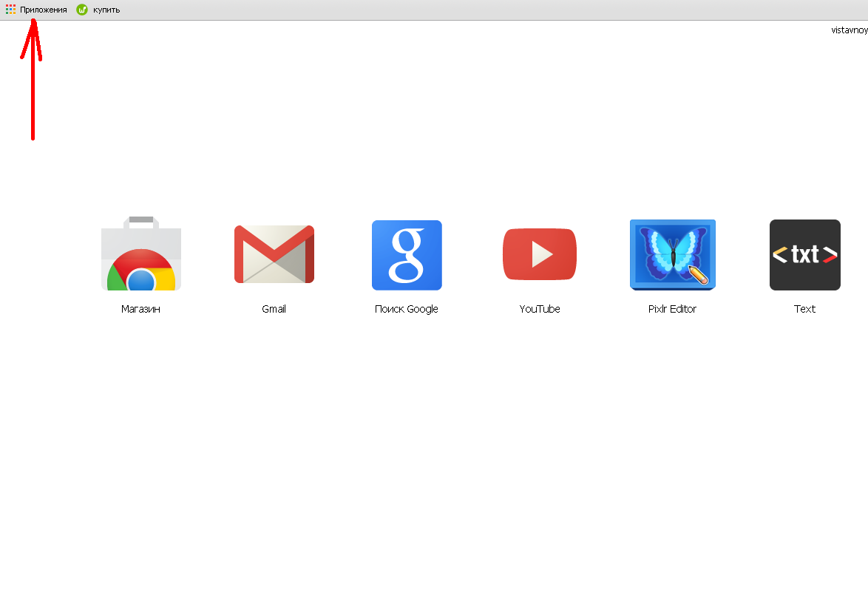Click the vistavnoy account name
The height and width of the screenshot is (592, 868).
pos(850,30)
